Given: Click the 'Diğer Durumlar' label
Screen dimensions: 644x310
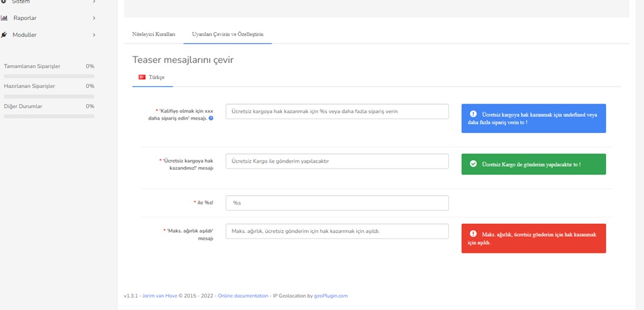Looking at the screenshot, I should coord(23,106).
